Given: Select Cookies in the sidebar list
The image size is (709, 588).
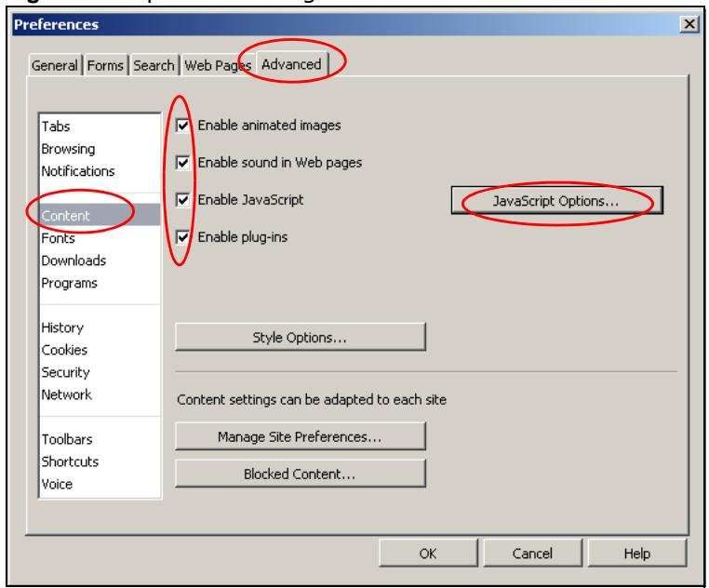Looking at the screenshot, I should 100,350.
